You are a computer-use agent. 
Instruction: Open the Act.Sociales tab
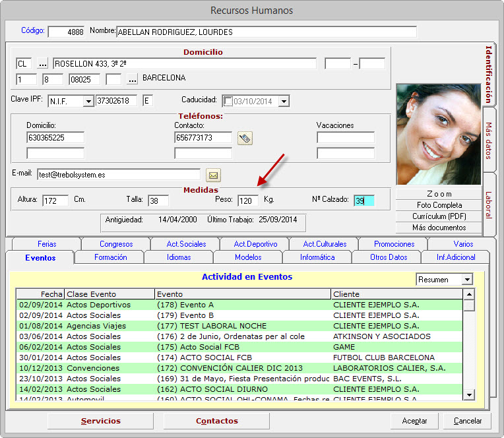click(x=186, y=244)
